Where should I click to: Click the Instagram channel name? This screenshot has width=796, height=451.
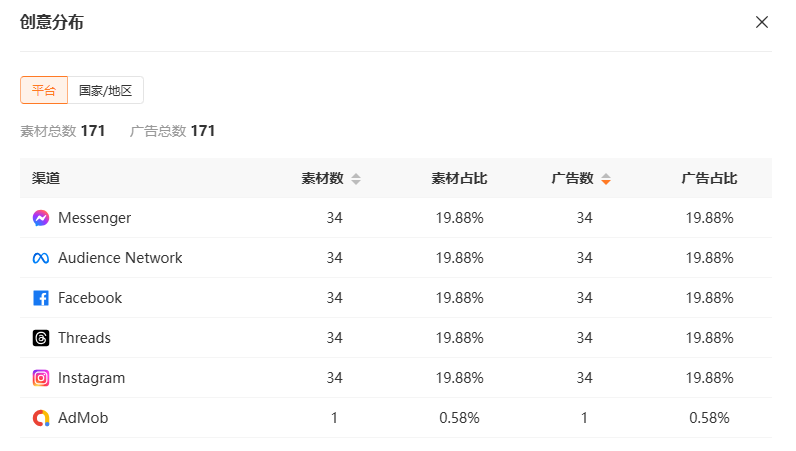[x=91, y=378]
